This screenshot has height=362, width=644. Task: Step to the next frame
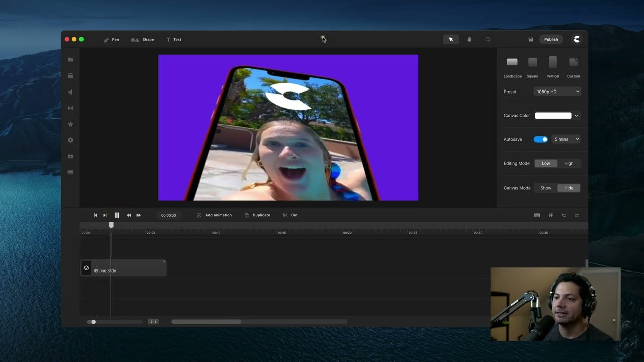[105, 215]
